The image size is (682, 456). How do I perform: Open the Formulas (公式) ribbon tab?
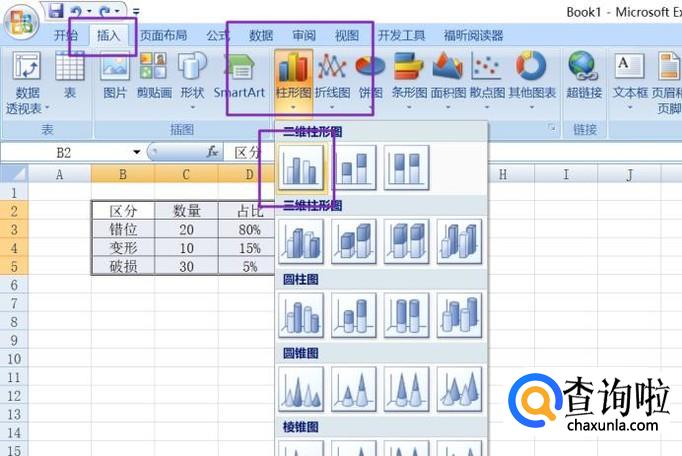click(x=218, y=36)
